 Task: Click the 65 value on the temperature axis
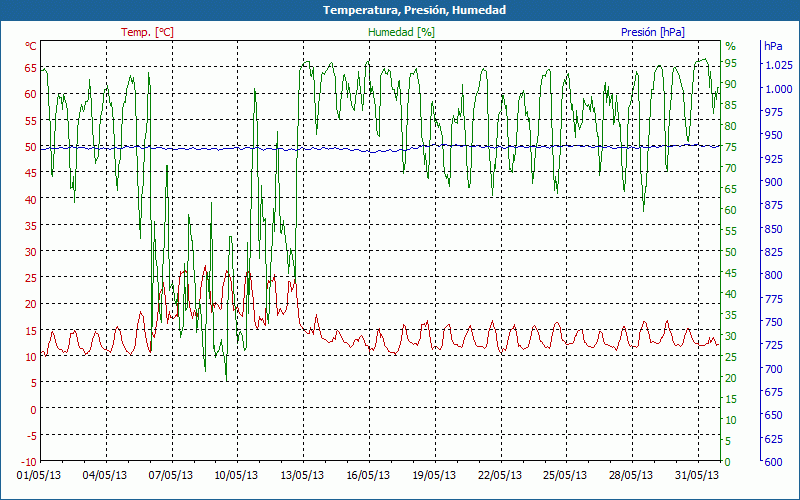pyautogui.click(x=31, y=67)
